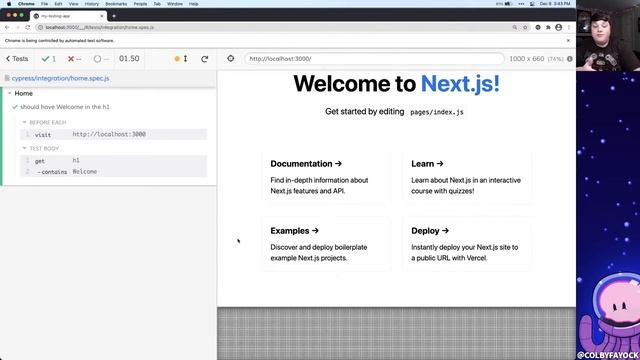Open the Window menu

click(x=175, y=4)
